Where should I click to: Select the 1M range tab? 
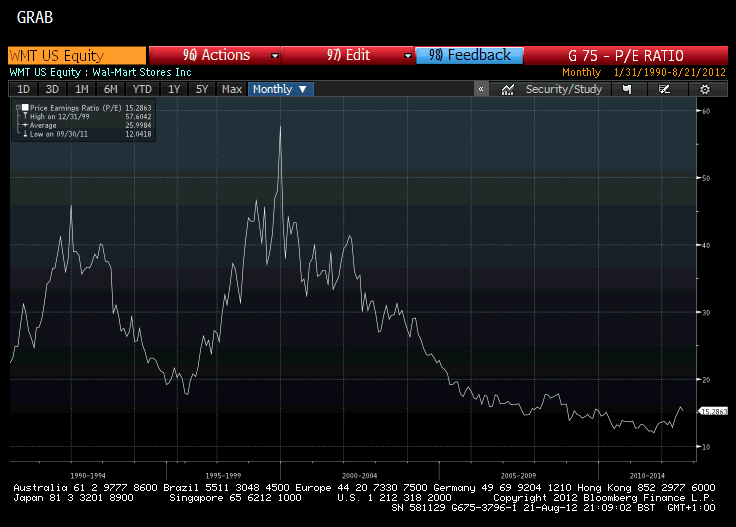click(82, 89)
